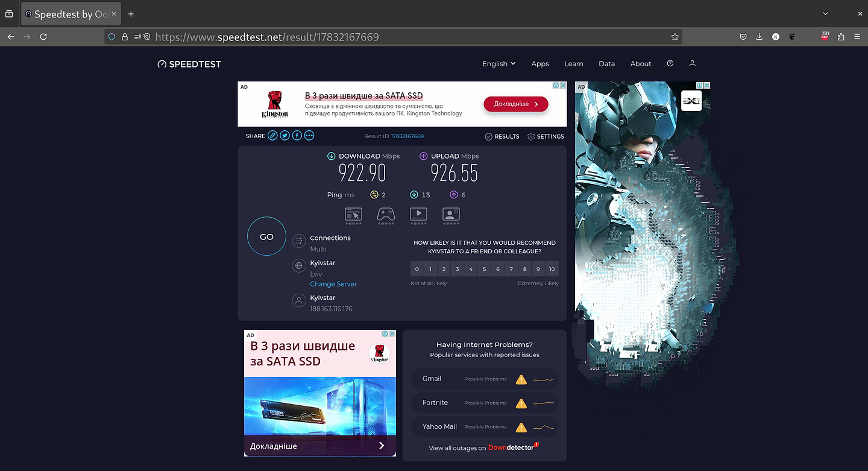Click the browser address bar URL

pyautogui.click(x=267, y=37)
